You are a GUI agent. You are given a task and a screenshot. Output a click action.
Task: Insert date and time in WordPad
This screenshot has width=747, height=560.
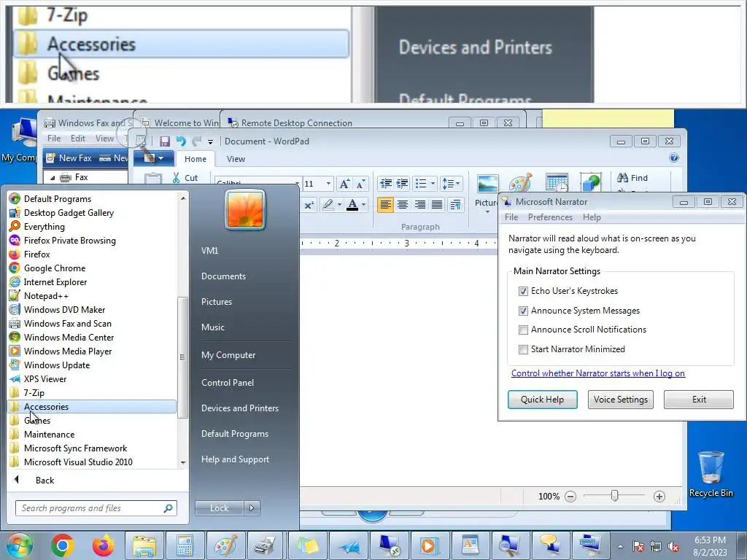(x=557, y=183)
